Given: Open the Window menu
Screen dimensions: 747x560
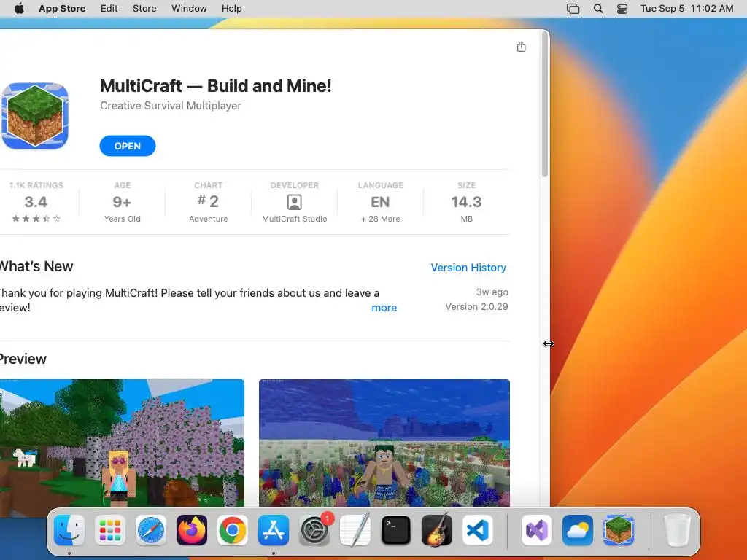Looking at the screenshot, I should [189, 9].
